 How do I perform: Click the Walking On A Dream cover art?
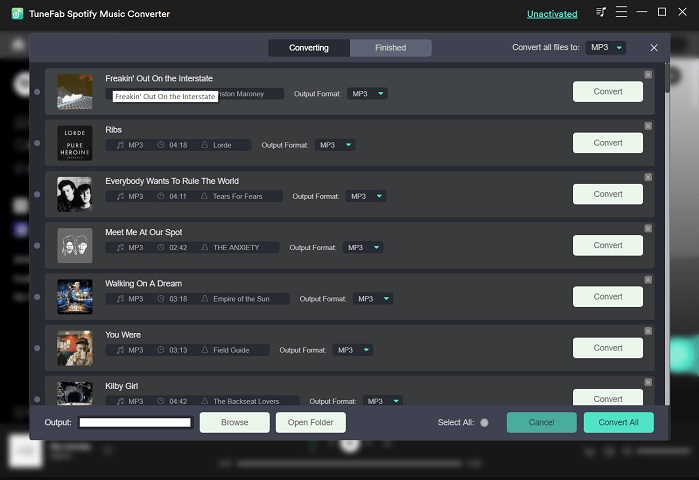(75, 297)
